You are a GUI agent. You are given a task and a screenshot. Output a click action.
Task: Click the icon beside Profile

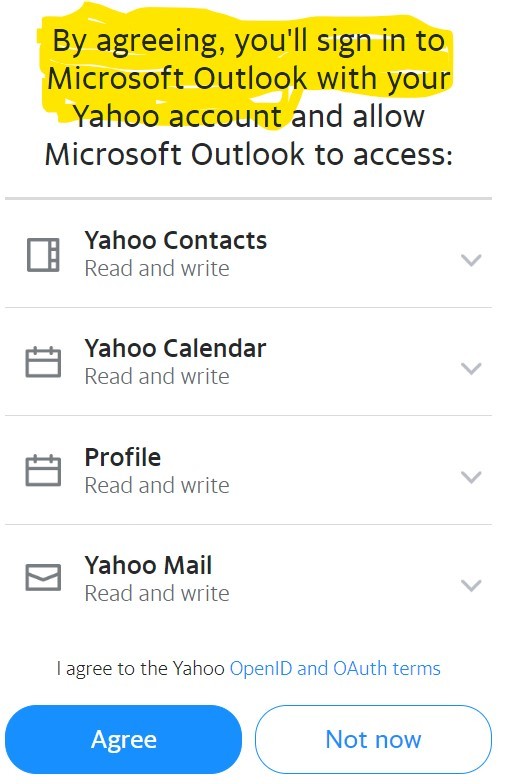click(43, 470)
